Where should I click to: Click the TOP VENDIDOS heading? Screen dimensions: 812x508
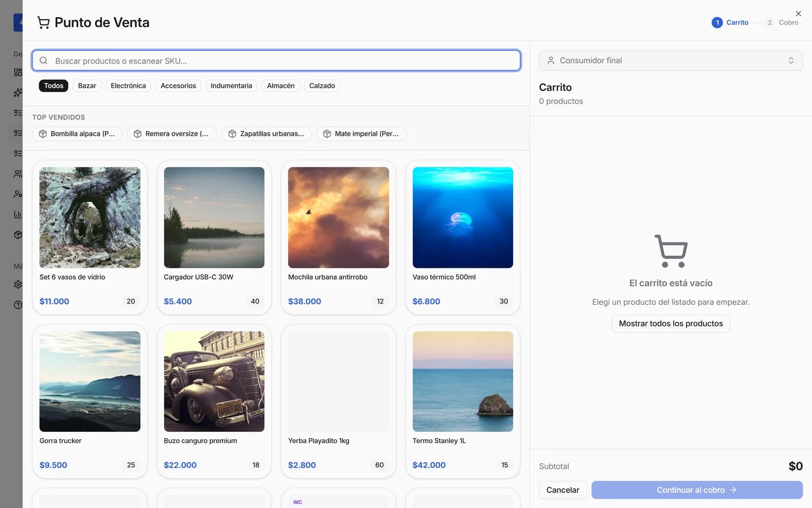click(59, 117)
